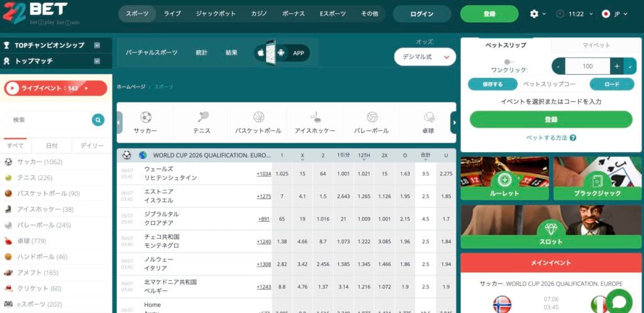Expand the TOPチャンピオンシップ section

(97, 45)
